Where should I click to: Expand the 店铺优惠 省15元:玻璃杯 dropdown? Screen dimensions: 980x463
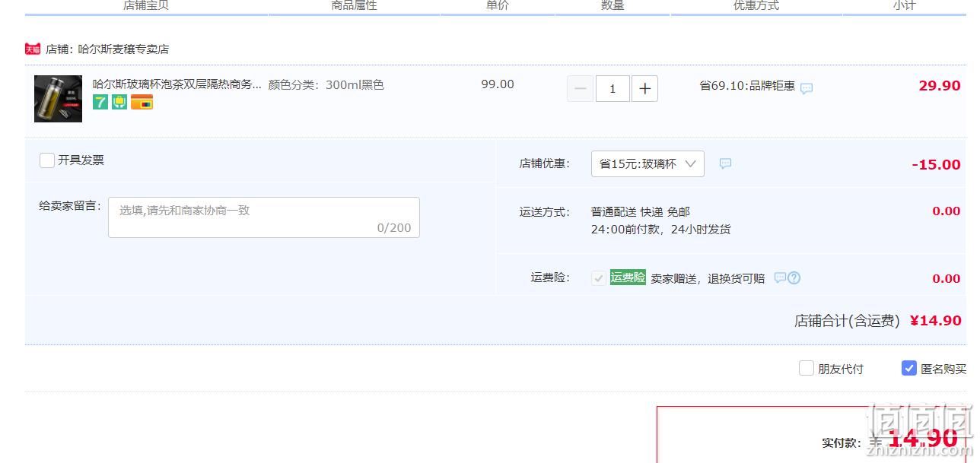coord(647,163)
